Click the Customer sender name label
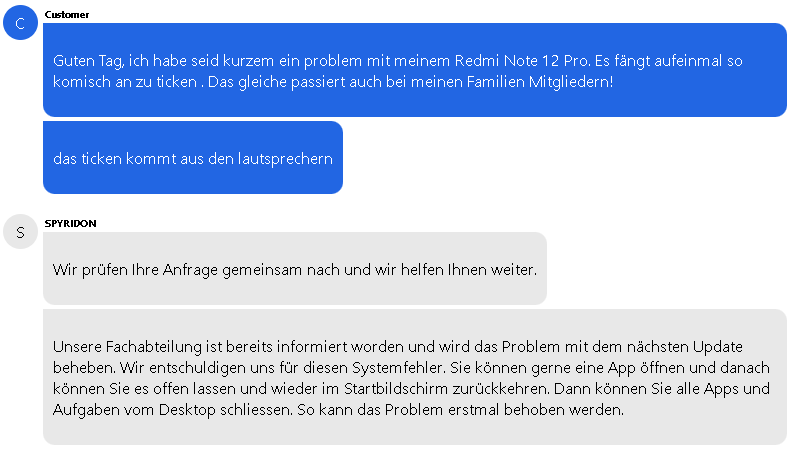 (67, 15)
